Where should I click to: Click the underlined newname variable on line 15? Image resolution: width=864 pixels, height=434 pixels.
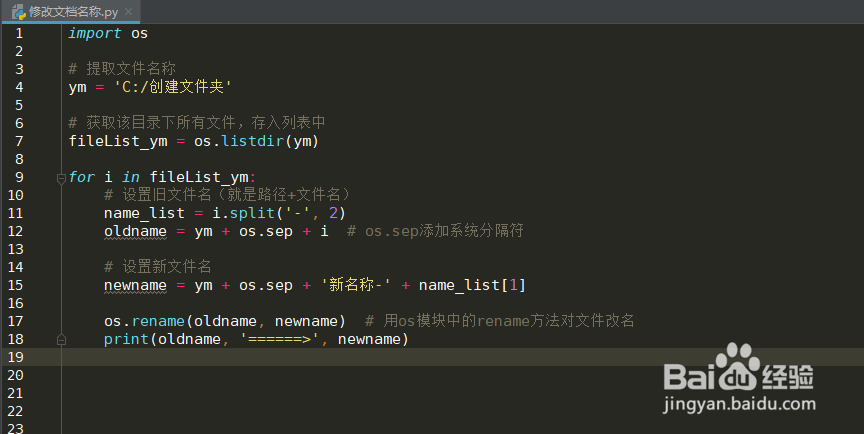tap(135, 285)
